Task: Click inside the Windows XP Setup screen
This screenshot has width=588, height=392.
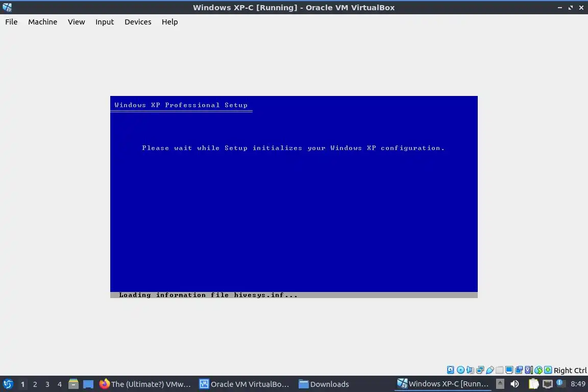Action: click(x=293, y=197)
